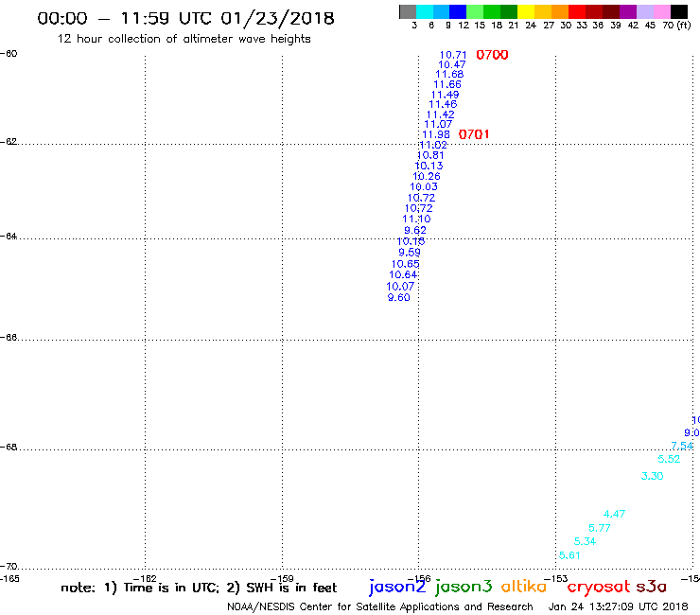700x615 pixels.
Task: Click the -159 longitude axis label
Action: pyautogui.click(x=282, y=579)
